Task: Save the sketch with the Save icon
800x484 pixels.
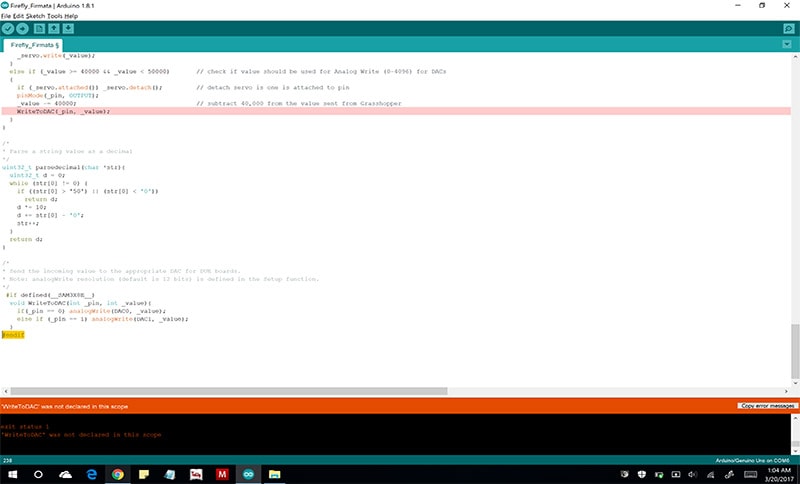Action: click(x=68, y=29)
